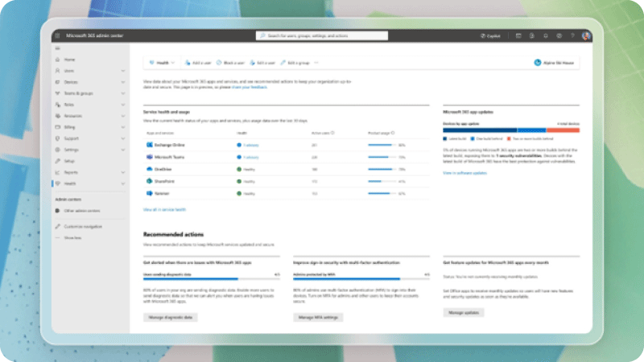Click the Other admin centers icon

[x=57, y=211]
